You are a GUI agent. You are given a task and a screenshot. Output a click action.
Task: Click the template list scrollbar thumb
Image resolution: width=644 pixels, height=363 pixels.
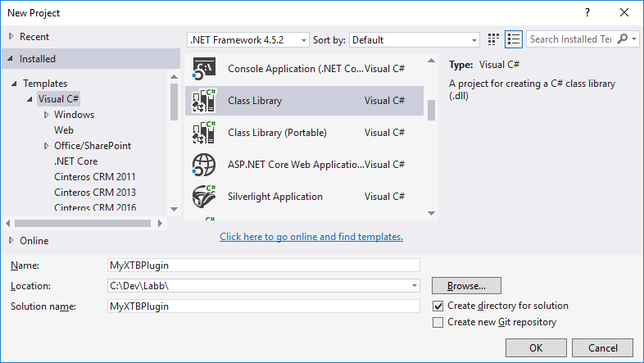coord(431,111)
